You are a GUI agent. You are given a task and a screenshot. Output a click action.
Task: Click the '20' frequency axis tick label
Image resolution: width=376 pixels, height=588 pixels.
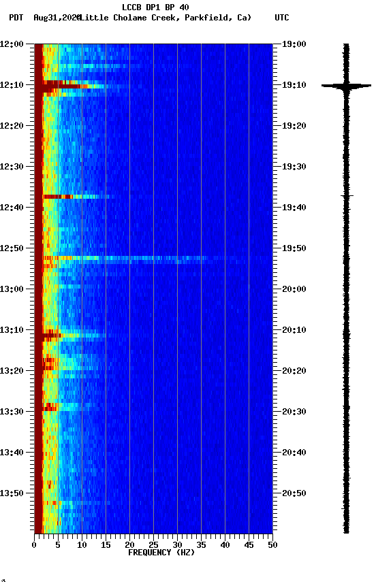pyautogui.click(x=129, y=545)
